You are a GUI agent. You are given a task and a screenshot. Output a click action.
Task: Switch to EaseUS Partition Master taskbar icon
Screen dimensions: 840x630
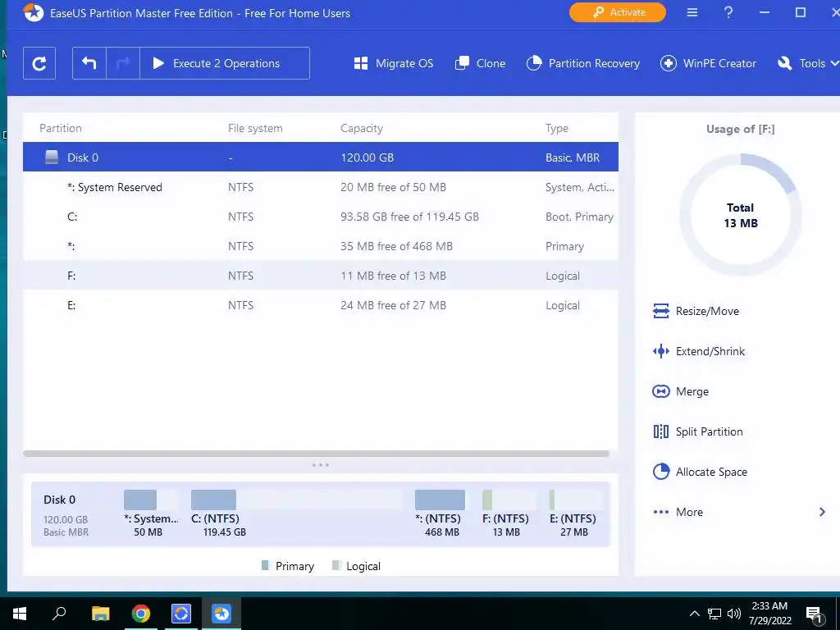[221, 613]
